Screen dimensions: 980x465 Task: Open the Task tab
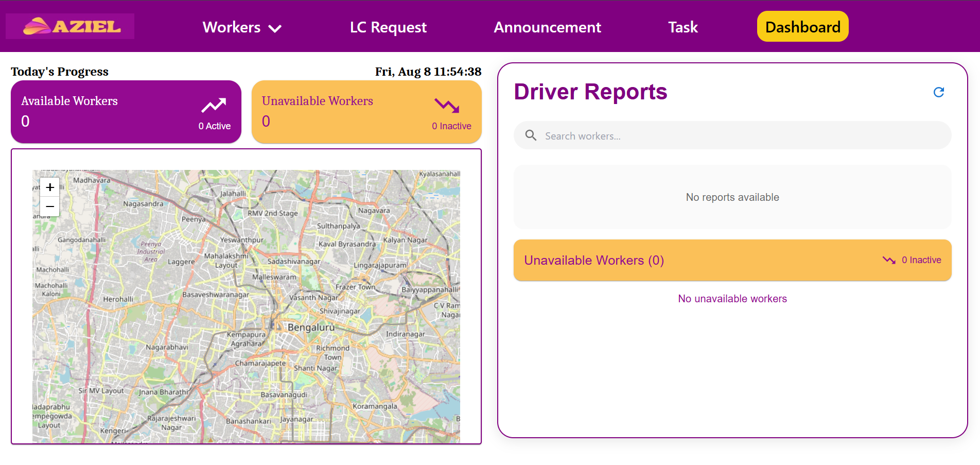(682, 27)
